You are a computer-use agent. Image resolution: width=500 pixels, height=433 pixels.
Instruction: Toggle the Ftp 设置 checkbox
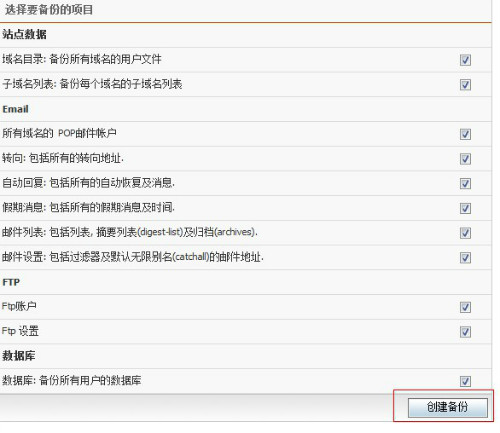[x=465, y=332]
